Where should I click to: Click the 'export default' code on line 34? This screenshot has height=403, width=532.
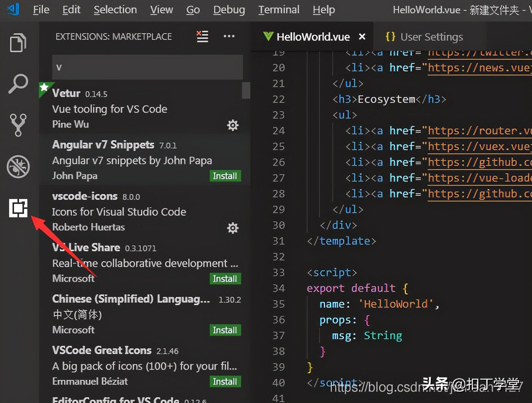click(351, 288)
